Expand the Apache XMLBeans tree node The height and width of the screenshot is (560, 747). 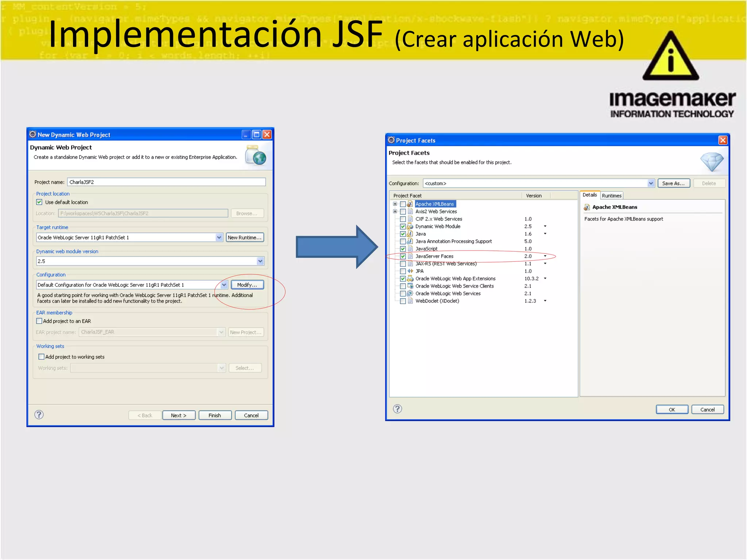point(395,204)
